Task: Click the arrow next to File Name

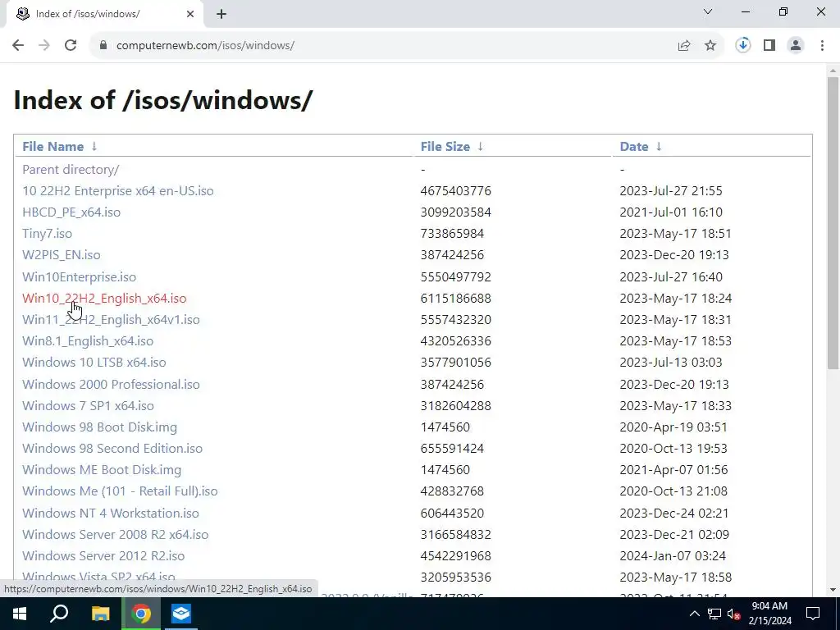Action: [x=94, y=146]
